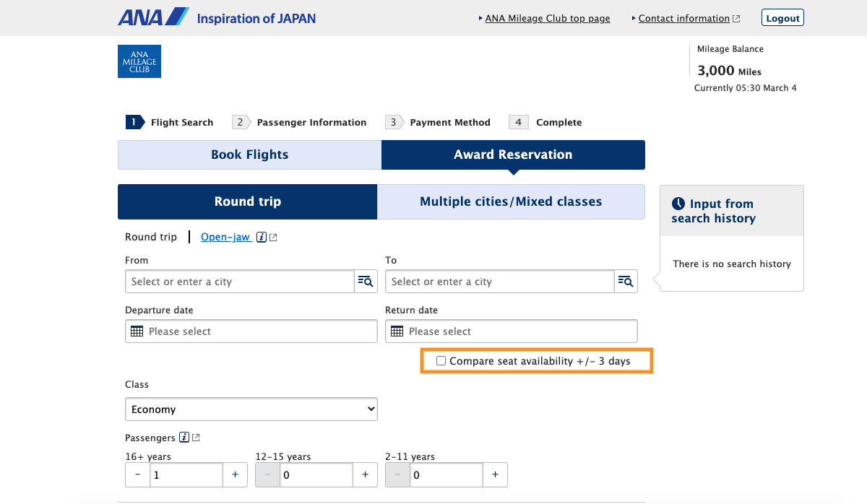Click calendar icon in Return date field
Image resolution: width=867 pixels, height=504 pixels.
pos(397,331)
